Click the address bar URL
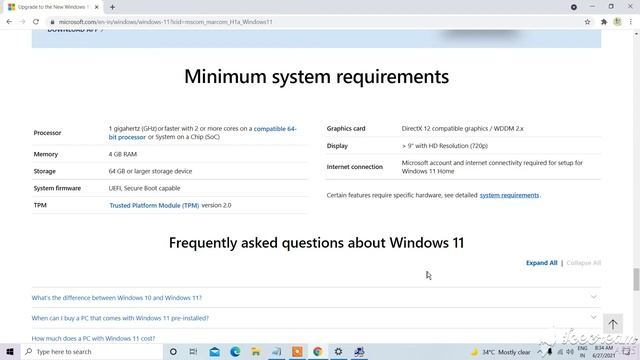This screenshot has height=360, width=640. coord(165,22)
